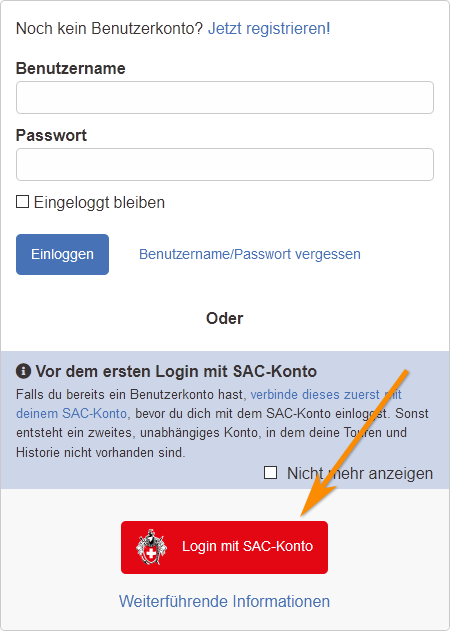This screenshot has width=450, height=631.
Task: Select the Login mit SAC-Konto button text
Action: 248,546
